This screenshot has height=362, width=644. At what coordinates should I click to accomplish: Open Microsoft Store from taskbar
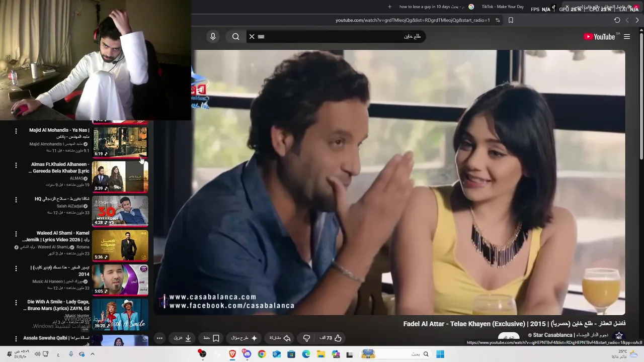click(291, 354)
